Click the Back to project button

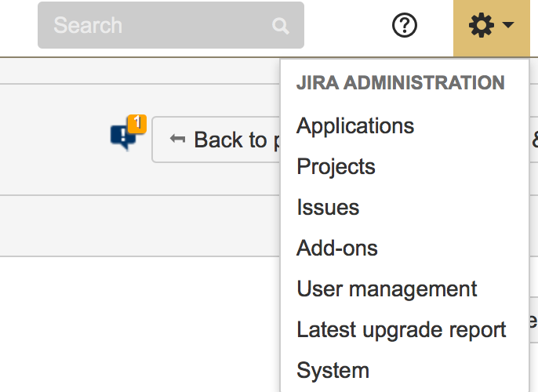tap(216, 140)
